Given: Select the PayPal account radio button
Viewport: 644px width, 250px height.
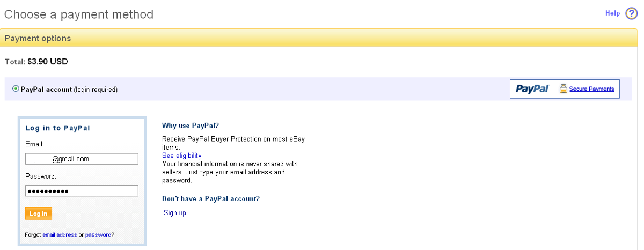Looking at the screenshot, I should click(x=16, y=89).
